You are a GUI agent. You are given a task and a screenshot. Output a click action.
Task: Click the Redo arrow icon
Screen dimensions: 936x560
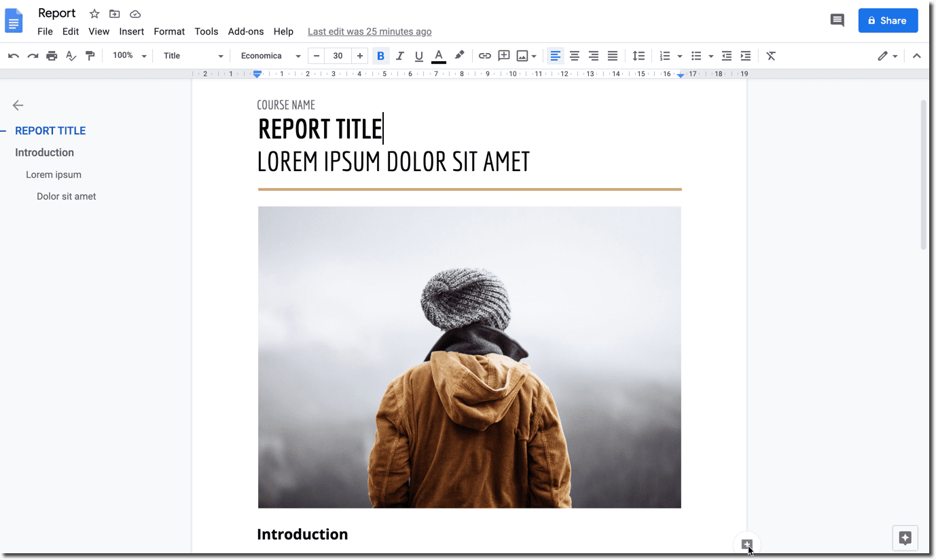pos(33,56)
